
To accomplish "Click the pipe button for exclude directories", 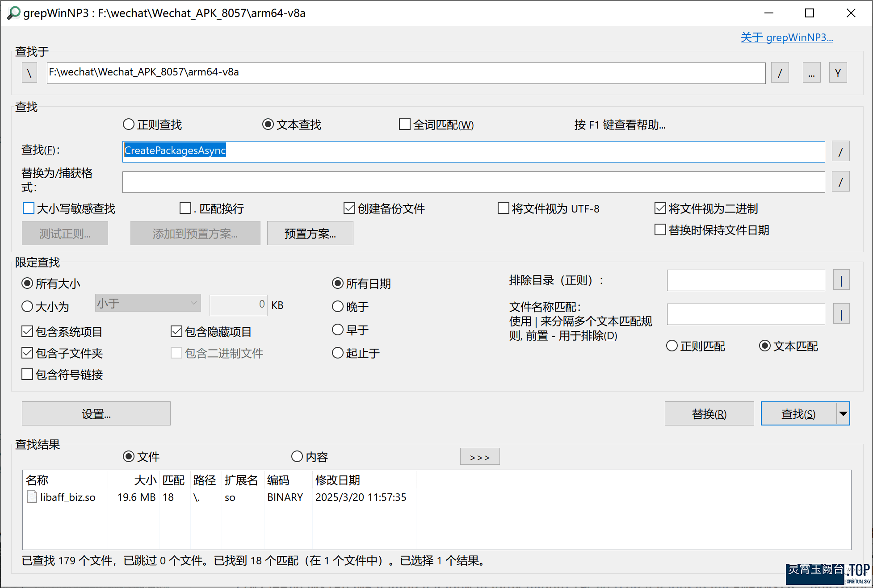I will point(841,280).
